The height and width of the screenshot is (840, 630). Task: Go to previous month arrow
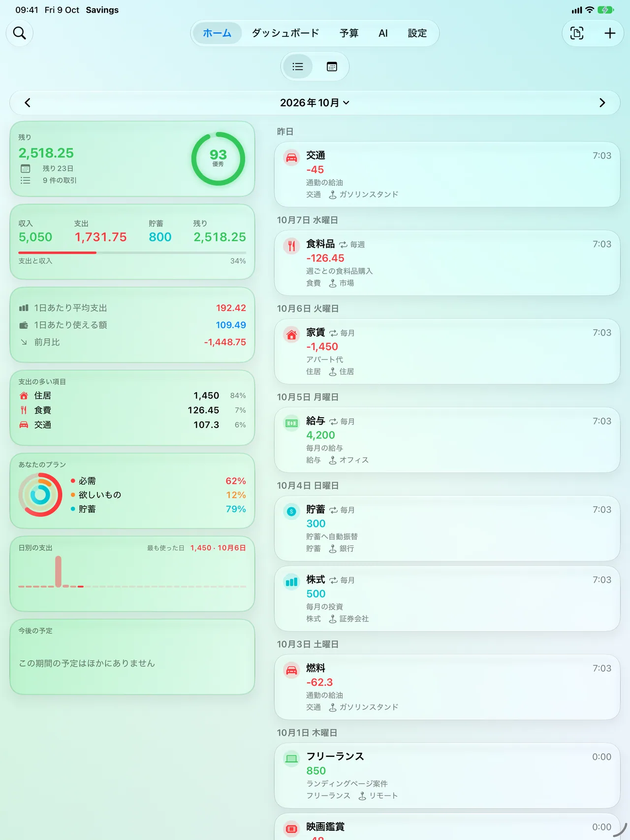(x=28, y=102)
